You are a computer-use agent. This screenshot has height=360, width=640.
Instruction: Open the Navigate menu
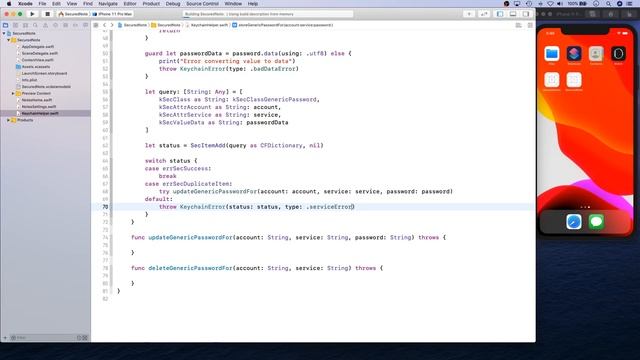(x=108, y=4)
